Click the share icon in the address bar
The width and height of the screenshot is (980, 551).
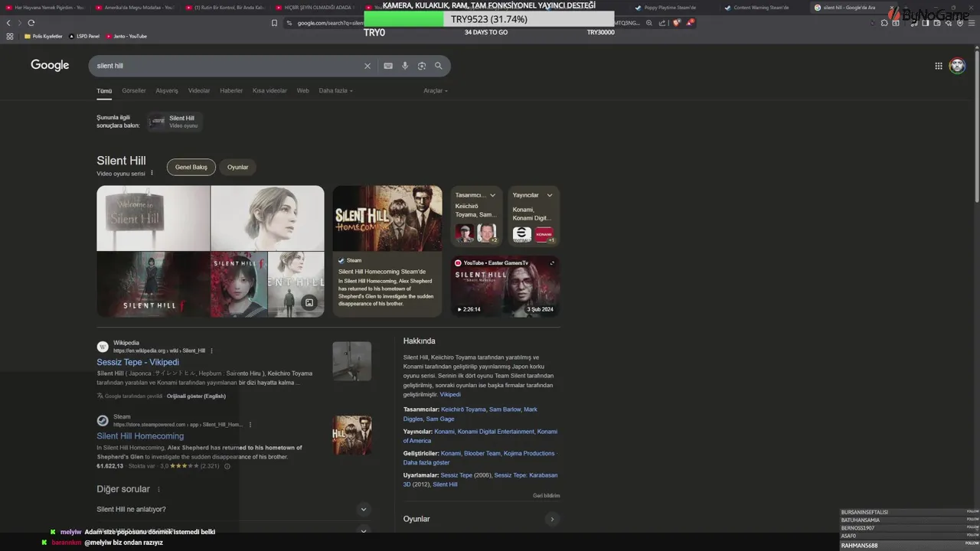pyautogui.click(x=662, y=23)
